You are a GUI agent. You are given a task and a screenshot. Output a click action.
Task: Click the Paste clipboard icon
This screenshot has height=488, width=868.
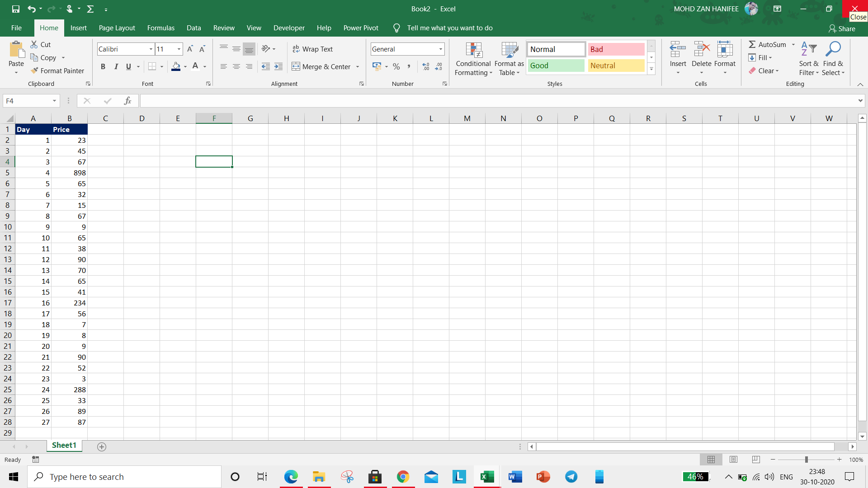[16, 49]
